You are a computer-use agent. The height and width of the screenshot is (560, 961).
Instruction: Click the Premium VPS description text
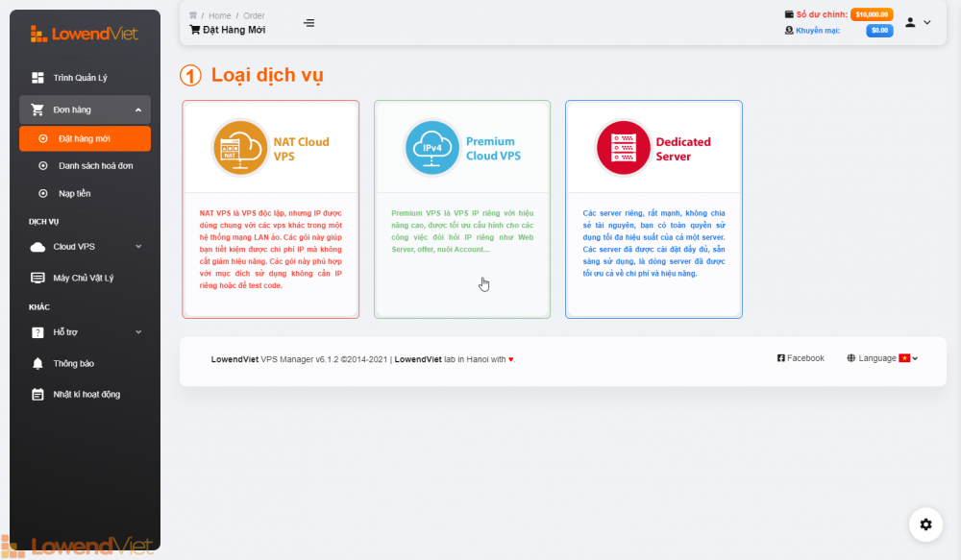tap(463, 231)
